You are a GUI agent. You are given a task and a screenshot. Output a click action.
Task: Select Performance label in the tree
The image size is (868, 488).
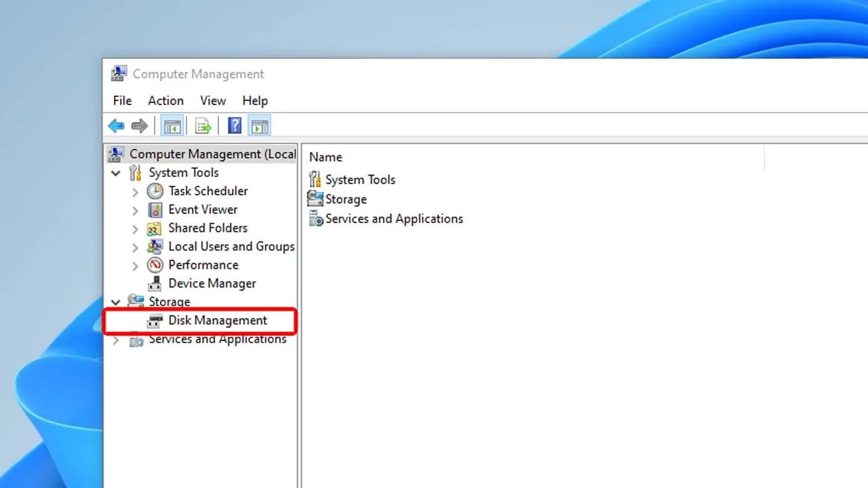tap(203, 265)
